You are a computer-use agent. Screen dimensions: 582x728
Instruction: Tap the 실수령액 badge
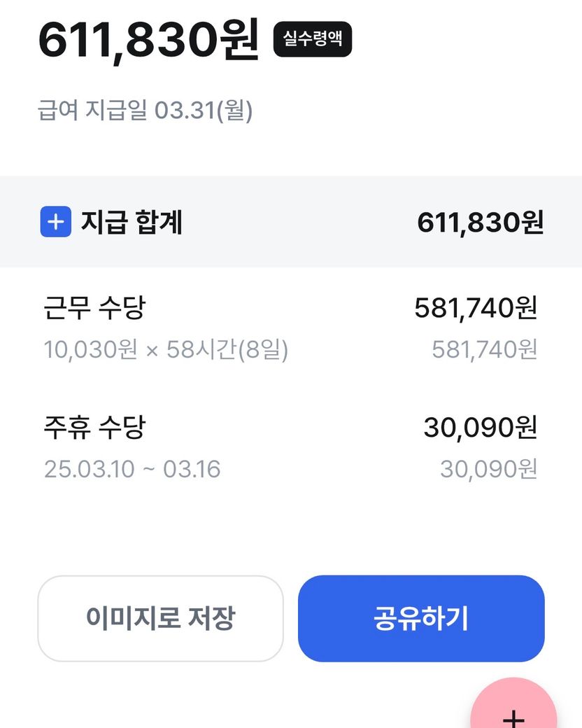coord(313,39)
